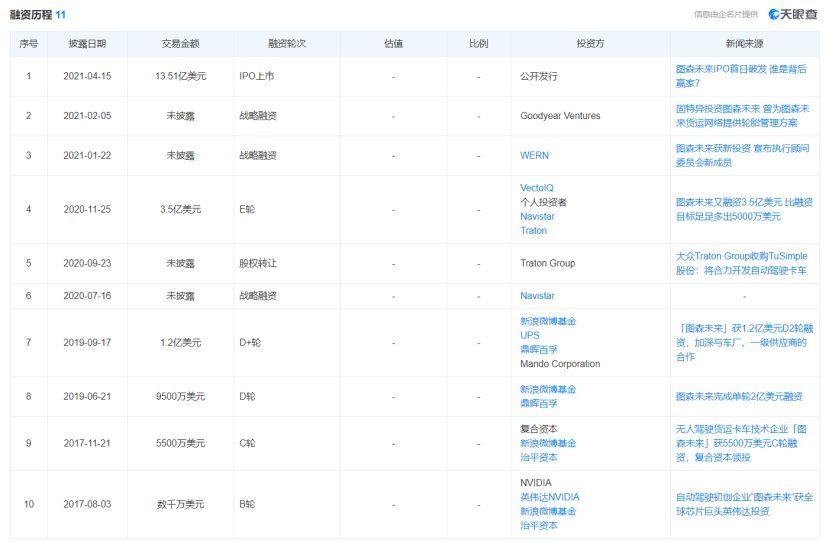
Task: Open the VectoIQ investor link
Action: click(536, 188)
